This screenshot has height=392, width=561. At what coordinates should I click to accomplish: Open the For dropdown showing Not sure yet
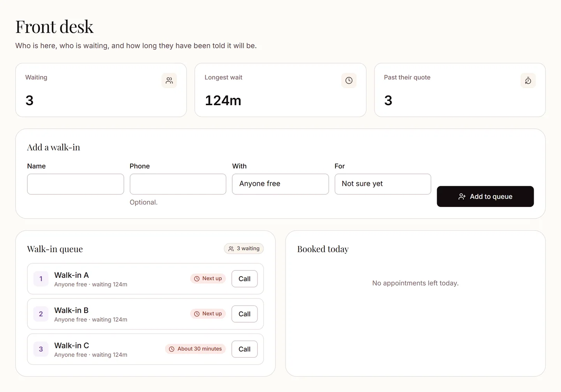(383, 184)
